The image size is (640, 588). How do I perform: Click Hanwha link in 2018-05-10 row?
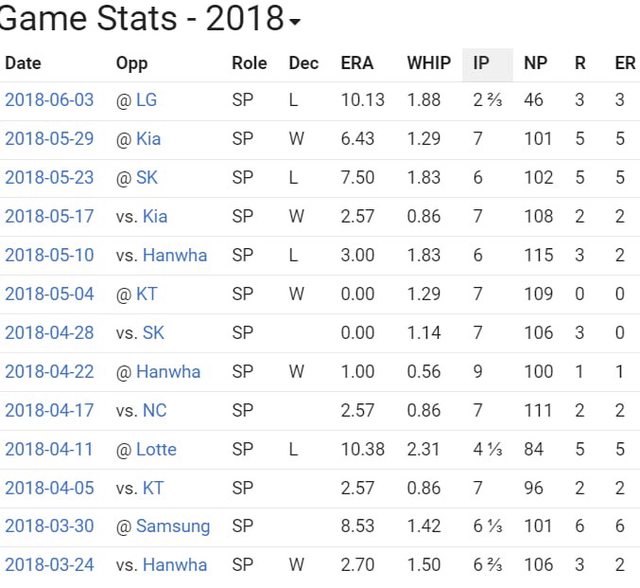(175, 255)
